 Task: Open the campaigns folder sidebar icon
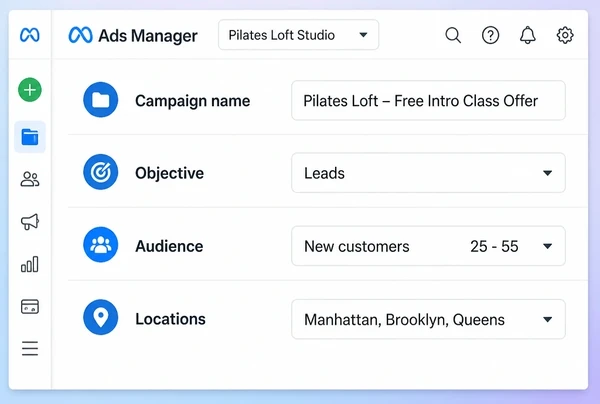tap(30, 137)
